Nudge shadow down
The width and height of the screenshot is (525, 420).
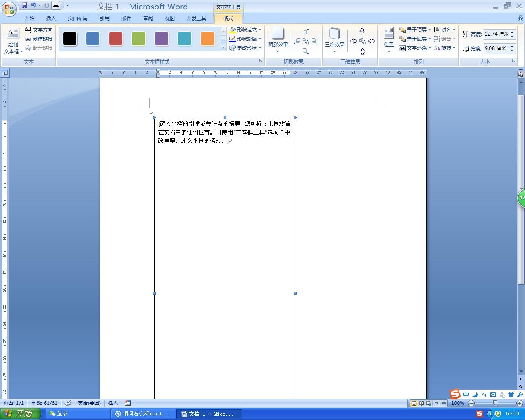(306, 51)
